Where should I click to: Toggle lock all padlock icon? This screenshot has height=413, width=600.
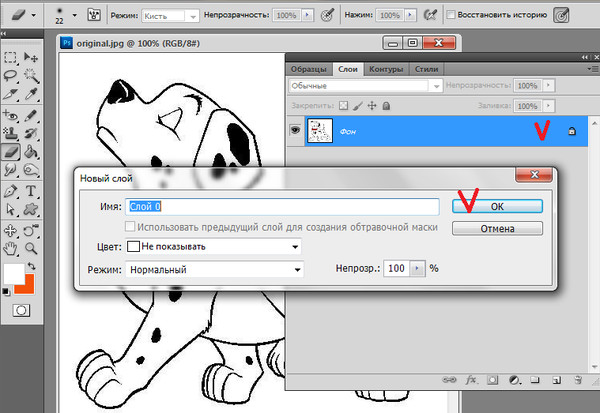pyautogui.click(x=386, y=106)
